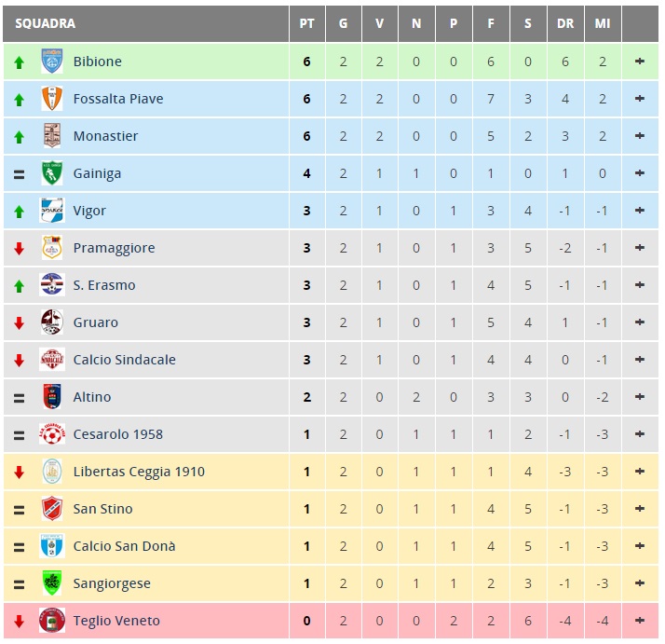Open Libertas Ceggia 1910 team page

point(139,472)
